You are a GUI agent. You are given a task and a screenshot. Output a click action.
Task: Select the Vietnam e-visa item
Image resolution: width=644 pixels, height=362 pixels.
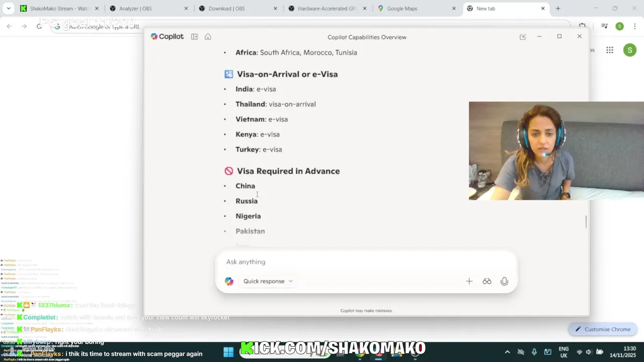pos(262,119)
